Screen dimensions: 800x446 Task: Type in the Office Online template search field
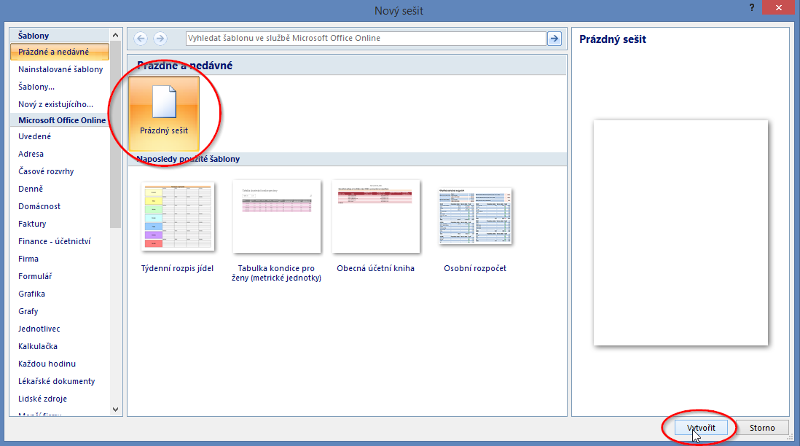(x=364, y=38)
